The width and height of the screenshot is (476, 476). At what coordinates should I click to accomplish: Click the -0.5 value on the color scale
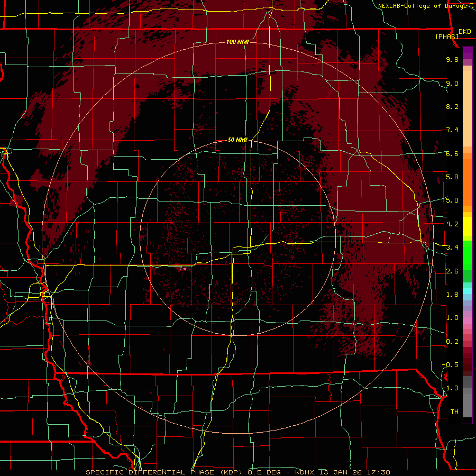(x=450, y=364)
